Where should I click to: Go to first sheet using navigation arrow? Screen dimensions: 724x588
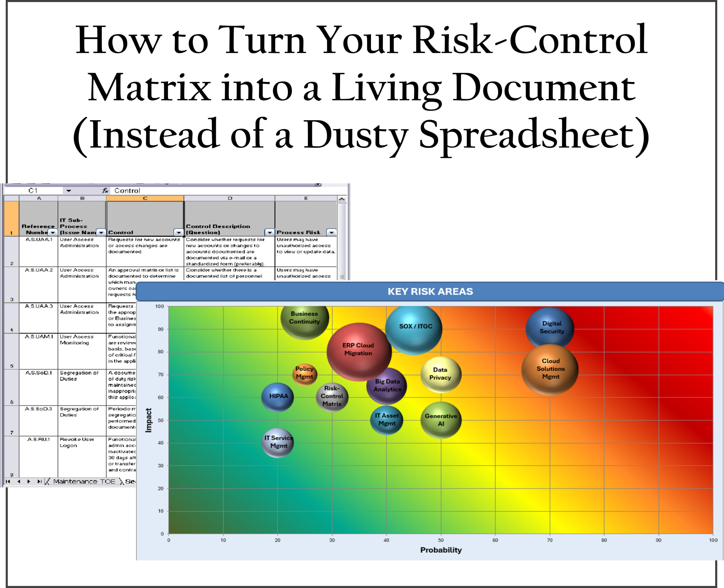[x=8, y=481]
